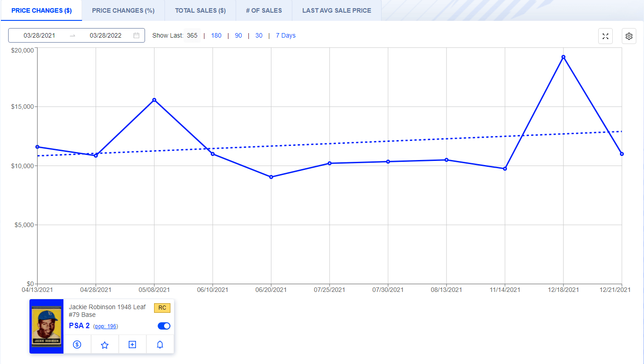Open chart settings gear icon

[629, 36]
